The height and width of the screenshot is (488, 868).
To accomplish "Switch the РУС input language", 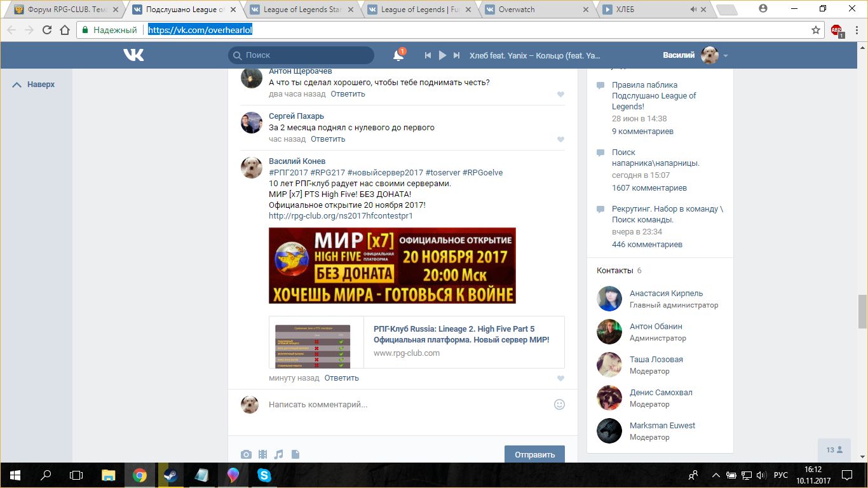I will (780, 475).
